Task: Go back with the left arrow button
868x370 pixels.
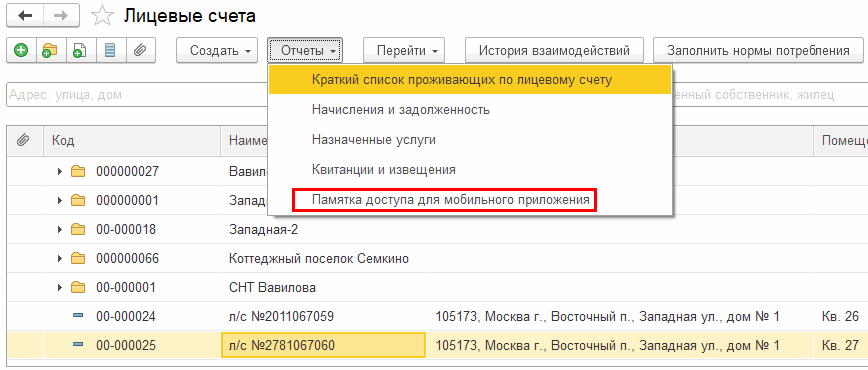Action: pos(25,16)
